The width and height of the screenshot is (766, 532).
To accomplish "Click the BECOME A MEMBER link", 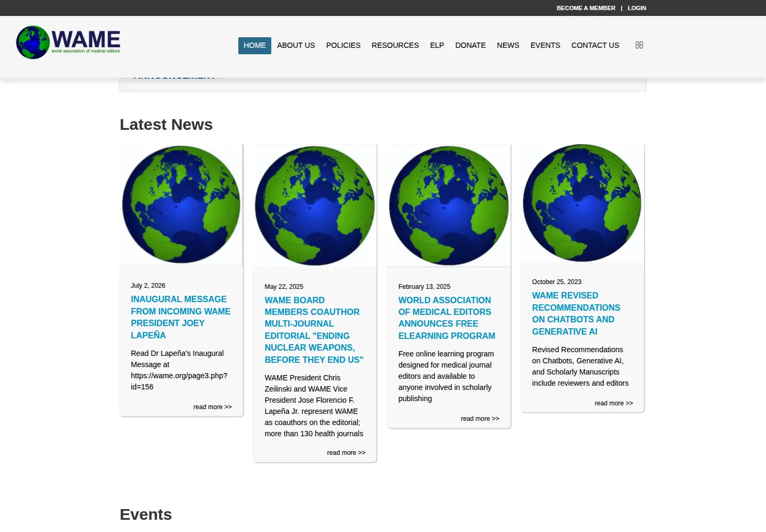I will click(x=586, y=8).
